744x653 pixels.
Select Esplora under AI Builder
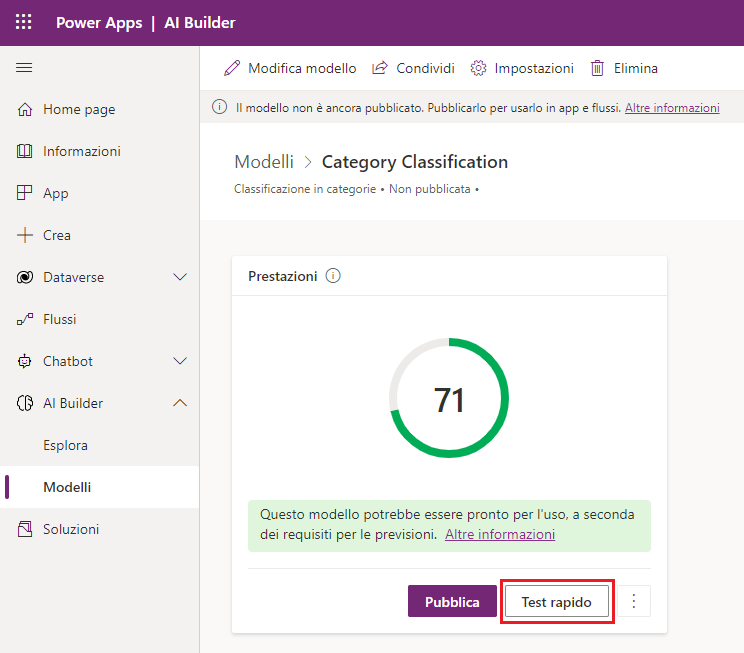[65, 445]
